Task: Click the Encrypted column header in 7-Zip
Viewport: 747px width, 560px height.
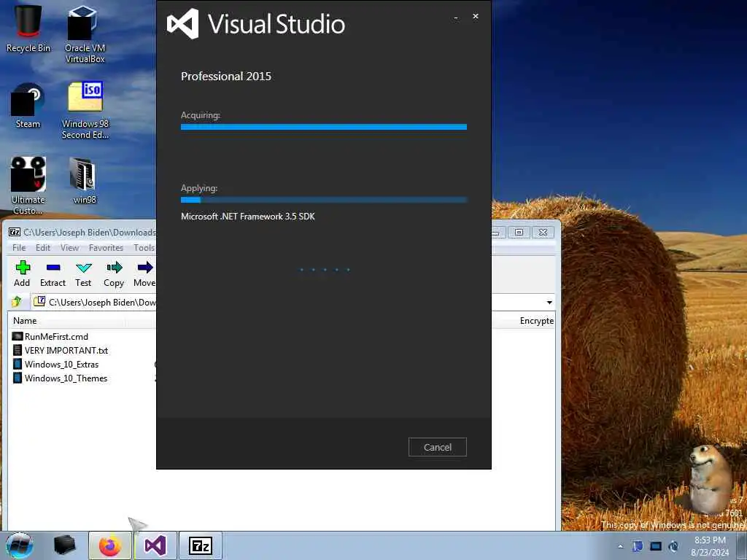Action: click(536, 321)
